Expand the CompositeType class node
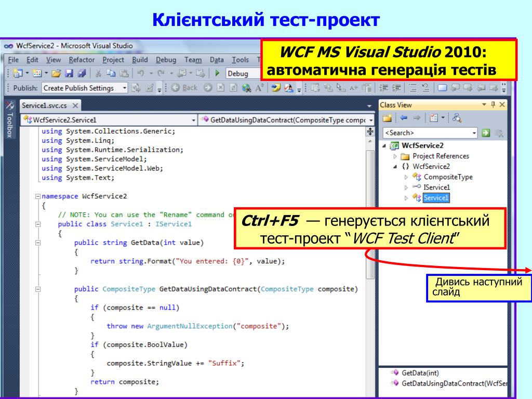Image resolution: width=532 pixels, height=399 pixels. (x=406, y=177)
